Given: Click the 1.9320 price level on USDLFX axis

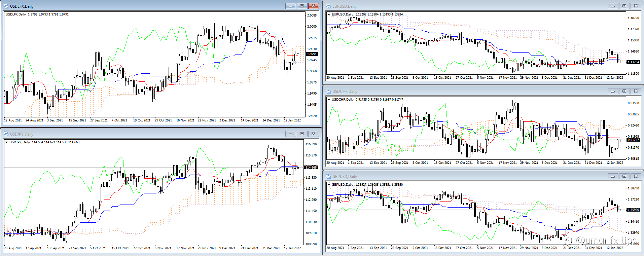Looking at the screenshot, I should pos(312,116).
